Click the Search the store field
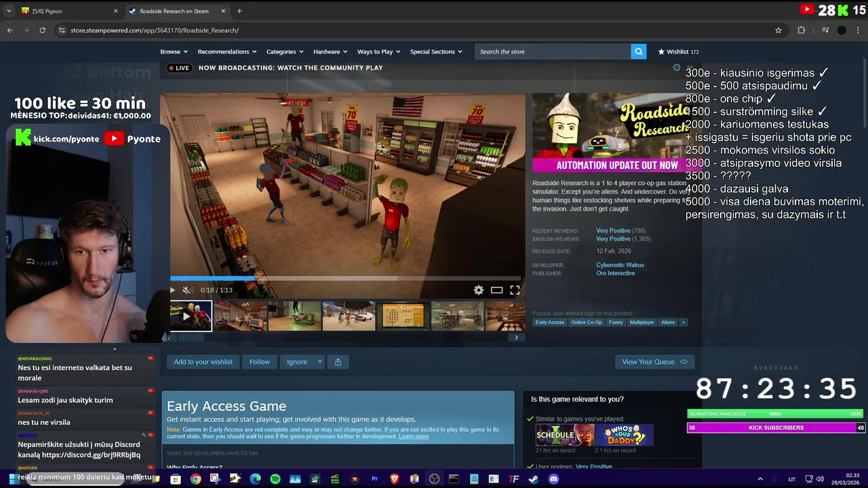This screenshot has height=488, width=868. pyautogui.click(x=553, y=52)
